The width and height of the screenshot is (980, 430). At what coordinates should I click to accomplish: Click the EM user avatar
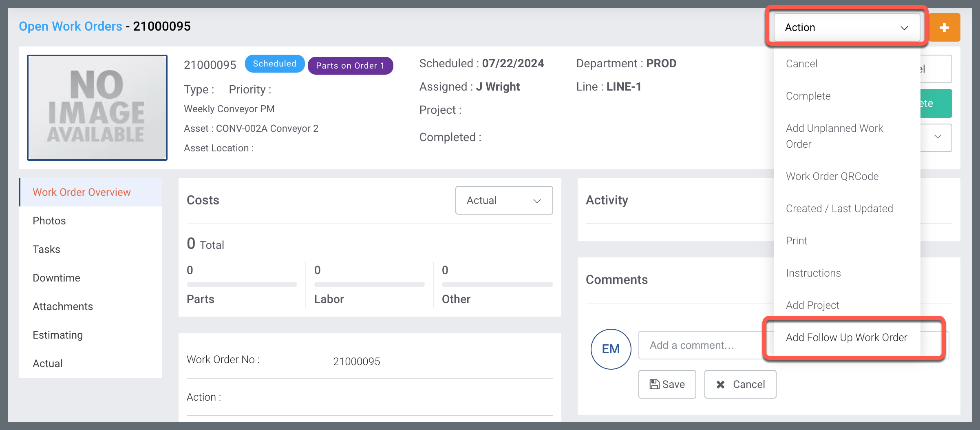pos(611,349)
